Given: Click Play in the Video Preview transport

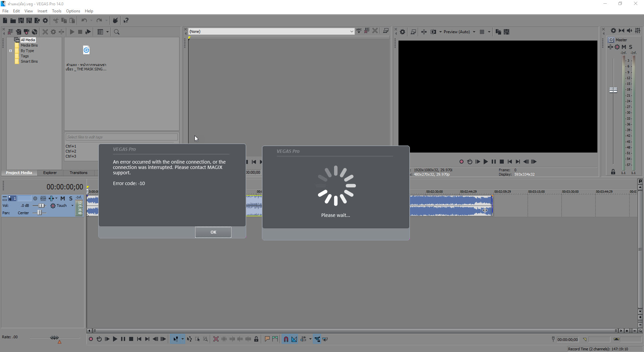Looking at the screenshot, I should [x=486, y=162].
